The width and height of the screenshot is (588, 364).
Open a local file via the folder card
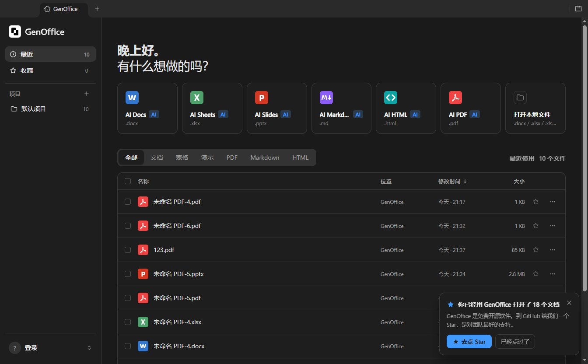(535, 108)
